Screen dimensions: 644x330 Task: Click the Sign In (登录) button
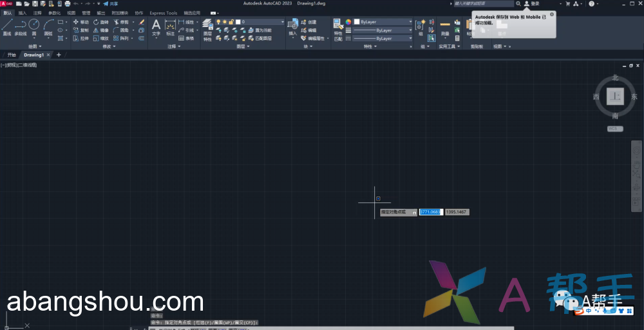point(532,4)
